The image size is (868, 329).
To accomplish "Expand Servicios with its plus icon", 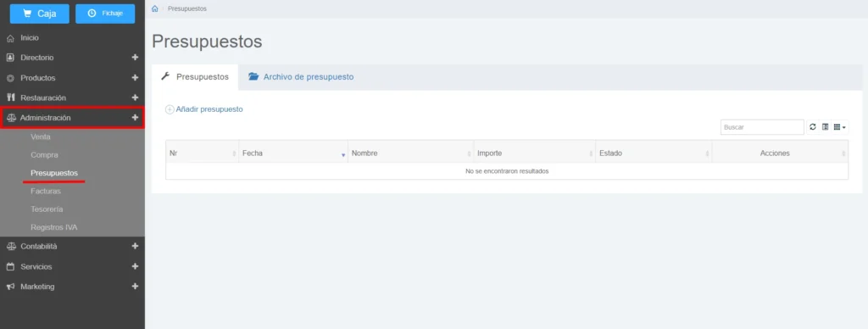I will click(135, 266).
